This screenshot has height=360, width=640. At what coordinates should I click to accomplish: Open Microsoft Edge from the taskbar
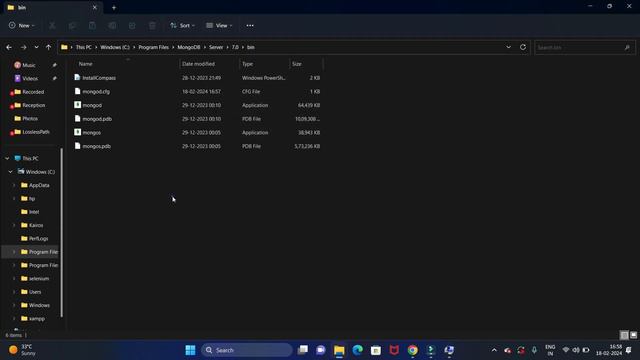click(x=358, y=350)
